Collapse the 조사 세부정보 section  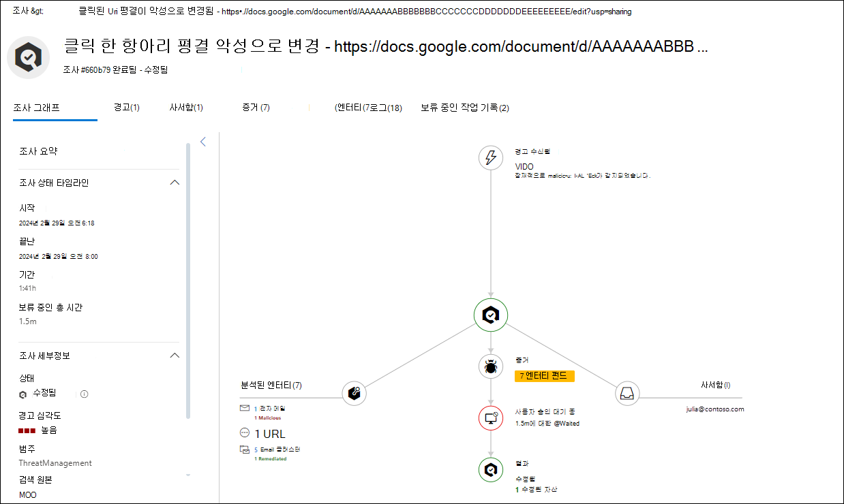[x=175, y=356]
